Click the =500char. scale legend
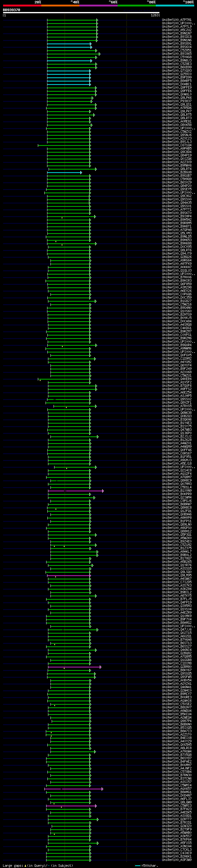This screenshot has height=868, width=197. pos(147,865)
